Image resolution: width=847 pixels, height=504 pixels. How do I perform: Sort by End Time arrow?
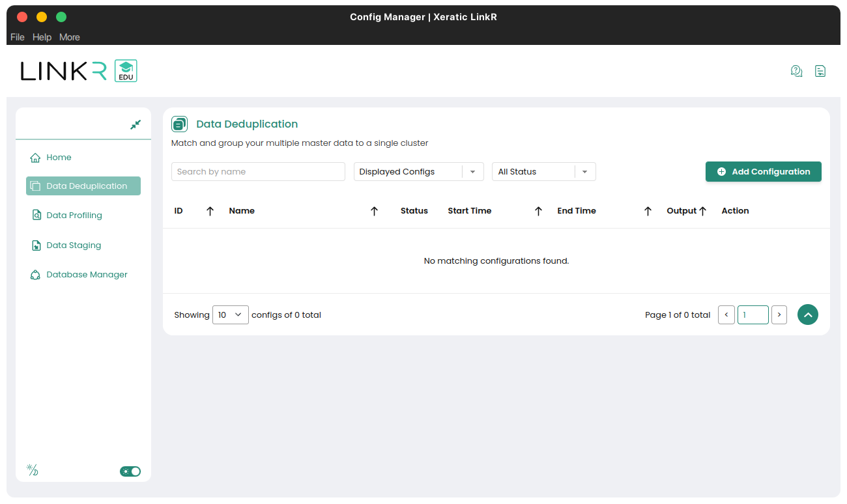point(648,211)
